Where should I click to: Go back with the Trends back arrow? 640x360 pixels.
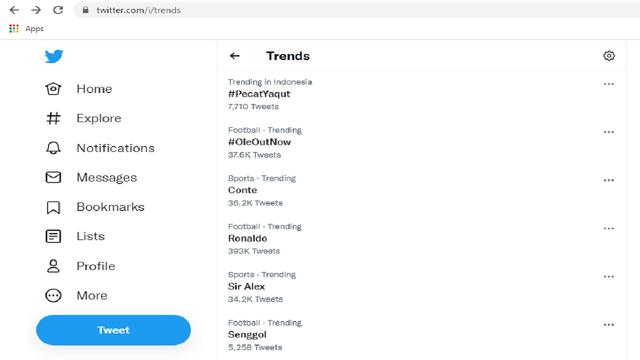pos(235,56)
